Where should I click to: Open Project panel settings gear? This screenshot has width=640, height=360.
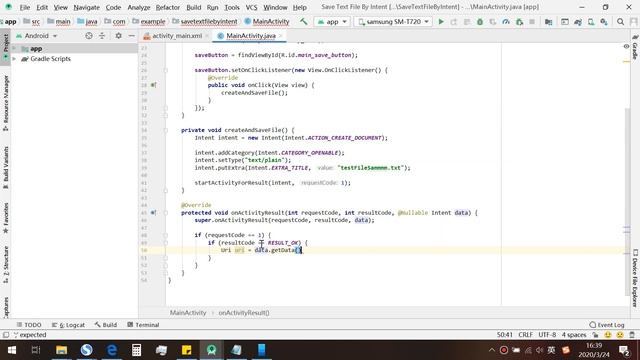(x=118, y=36)
